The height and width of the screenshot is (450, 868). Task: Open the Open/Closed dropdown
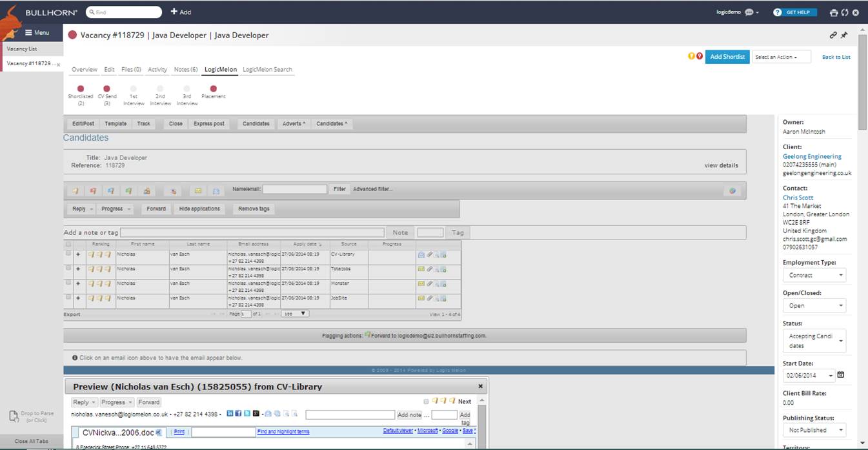814,305
